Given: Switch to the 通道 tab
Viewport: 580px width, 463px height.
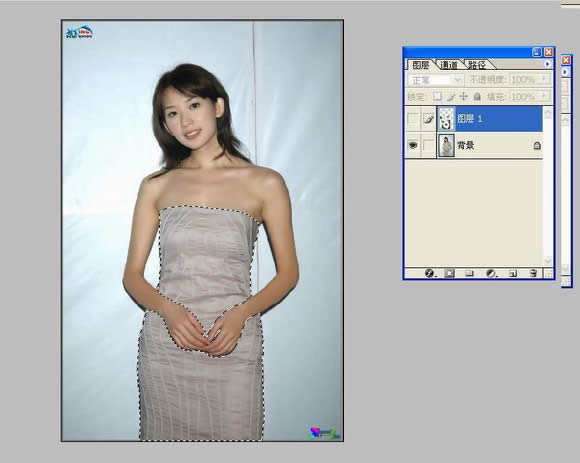Looking at the screenshot, I should [x=449, y=65].
